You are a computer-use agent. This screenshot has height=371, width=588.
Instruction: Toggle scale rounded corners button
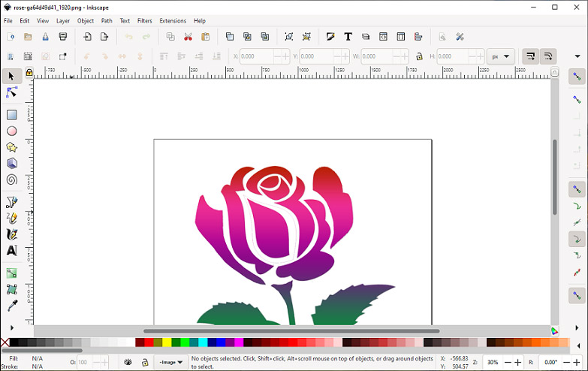(x=548, y=56)
